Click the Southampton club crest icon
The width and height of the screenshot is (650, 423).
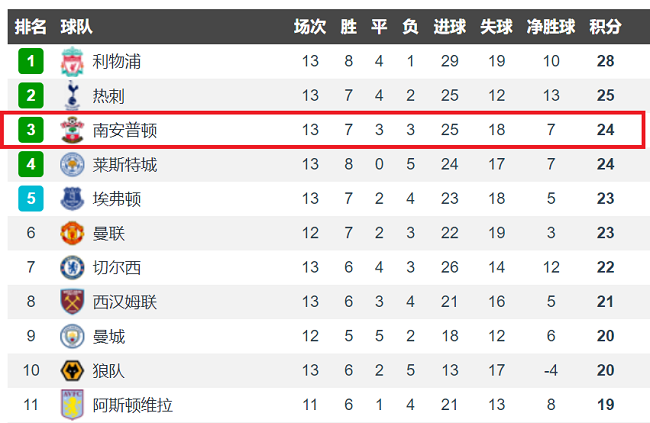pyautogui.click(x=72, y=130)
